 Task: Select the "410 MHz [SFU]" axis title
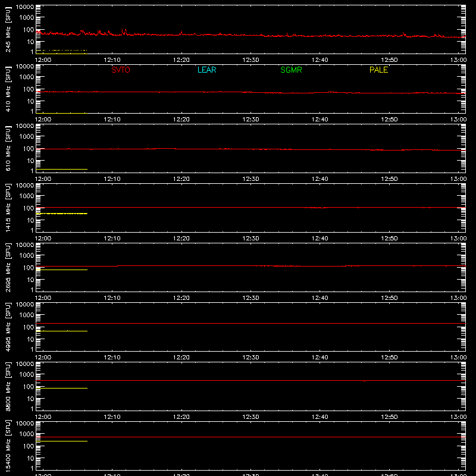tap(8, 89)
